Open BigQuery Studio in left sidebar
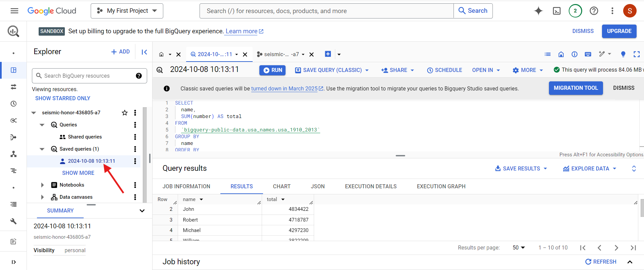644x270 pixels. (13, 70)
